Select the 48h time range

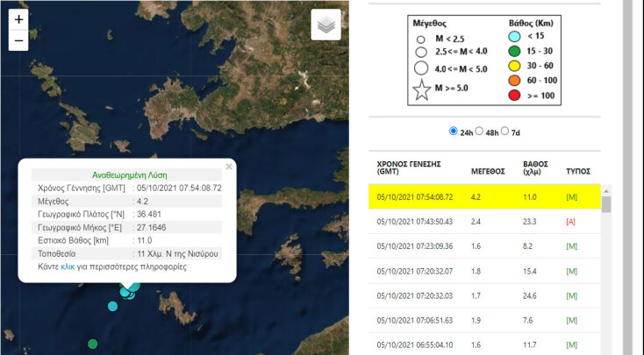point(479,131)
